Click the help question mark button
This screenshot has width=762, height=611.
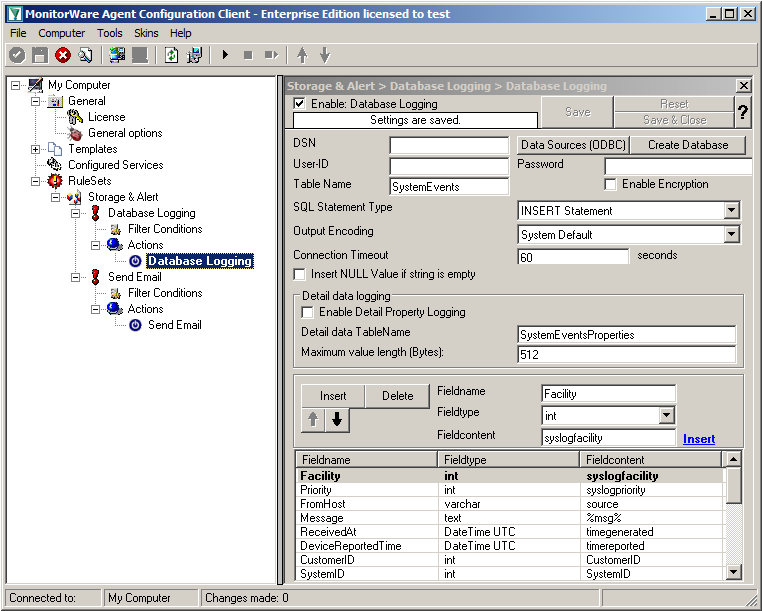click(x=743, y=112)
